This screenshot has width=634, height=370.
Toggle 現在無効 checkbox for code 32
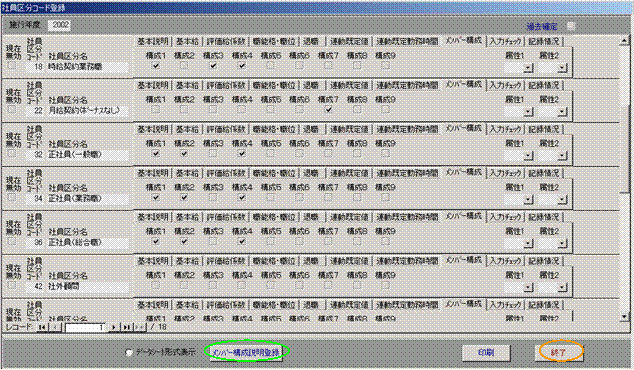pyautogui.click(x=12, y=154)
